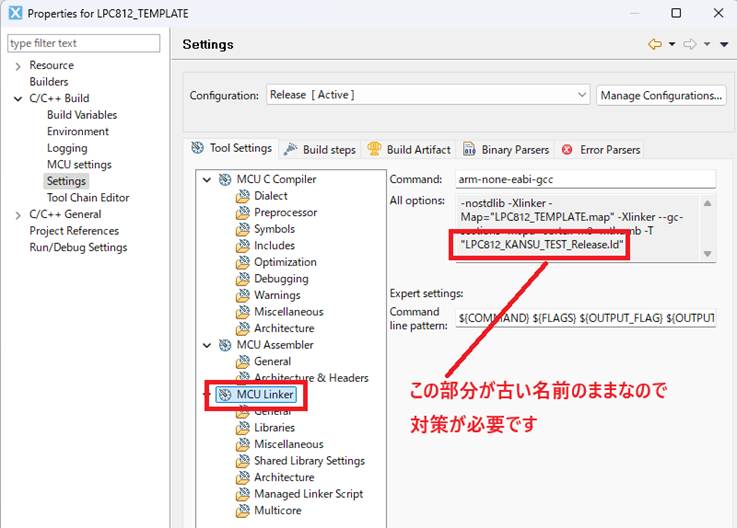
Task: Switch to the Build steps tab
Action: pos(320,149)
